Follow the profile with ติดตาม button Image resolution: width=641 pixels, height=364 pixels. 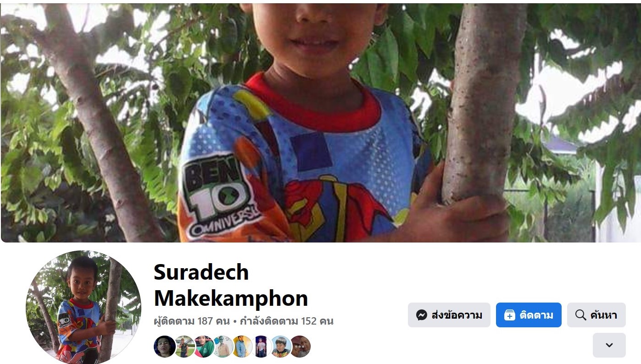(x=529, y=315)
